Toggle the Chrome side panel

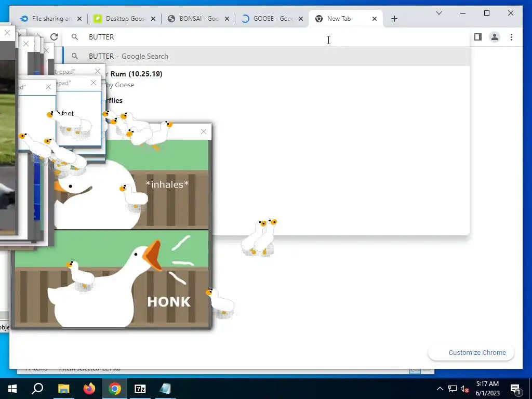(478, 37)
